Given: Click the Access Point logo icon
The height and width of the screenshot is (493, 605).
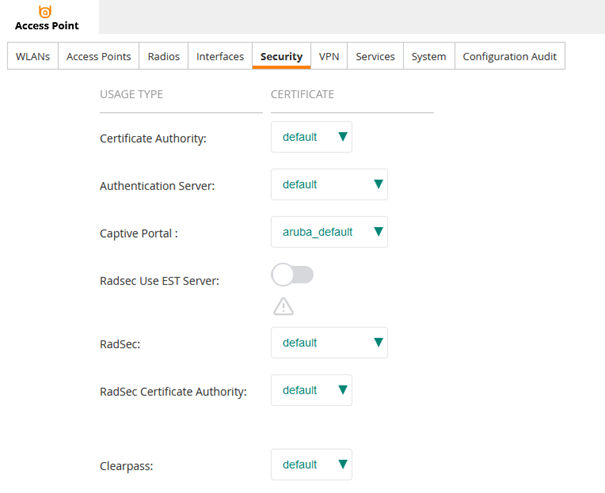Looking at the screenshot, I should pos(45,10).
